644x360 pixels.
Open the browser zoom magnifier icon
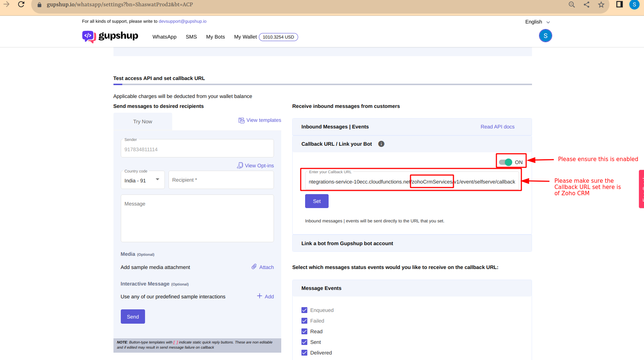tap(572, 5)
